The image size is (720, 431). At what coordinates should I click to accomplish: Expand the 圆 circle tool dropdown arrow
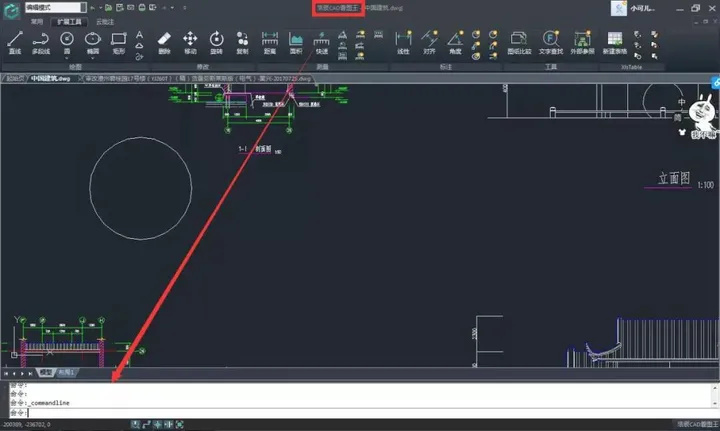[67, 58]
